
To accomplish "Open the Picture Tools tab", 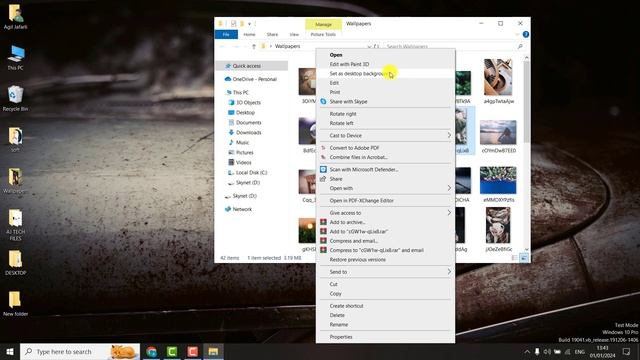I will (x=323, y=35).
